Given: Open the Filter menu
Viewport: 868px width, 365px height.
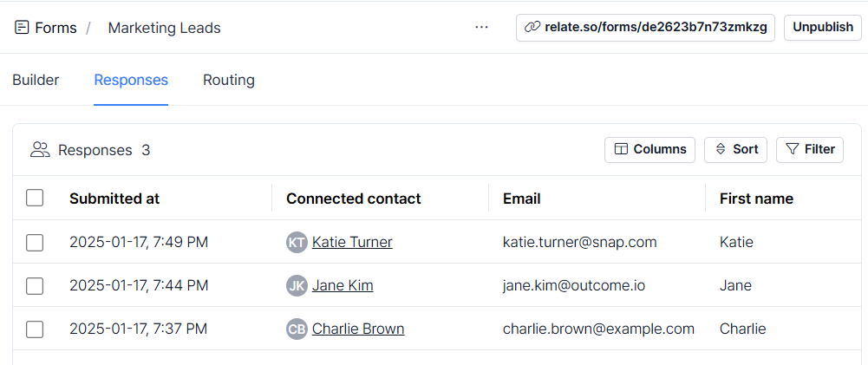Looking at the screenshot, I should 810,149.
